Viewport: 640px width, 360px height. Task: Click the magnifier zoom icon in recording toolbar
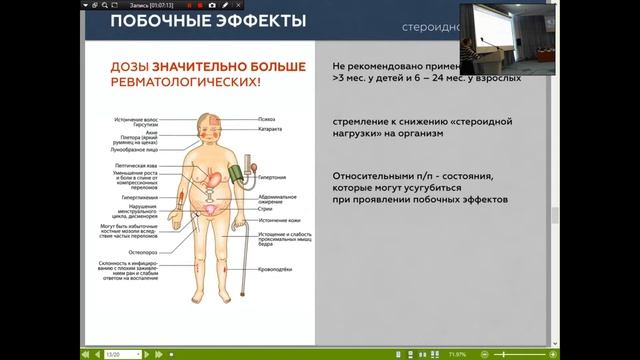tap(105, 5)
